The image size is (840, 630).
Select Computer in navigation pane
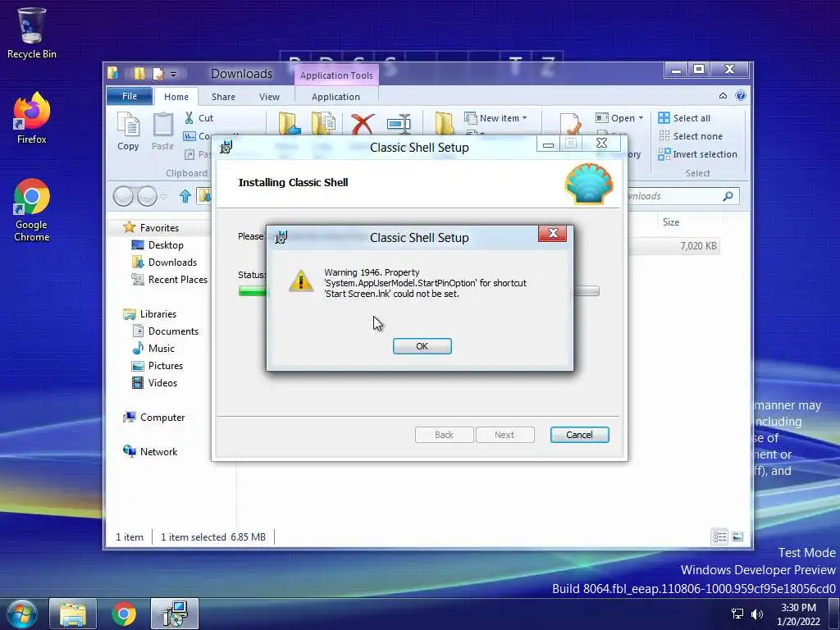tap(153, 418)
